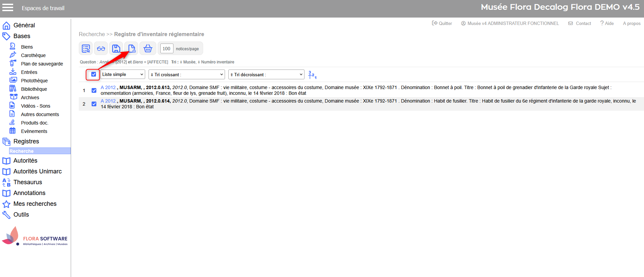Image resolution: width=644 pixels, height=277 pixels.
Task: Uncheck the checkbox for record 2
Action: pyautogui.click(x=94, y=104)
